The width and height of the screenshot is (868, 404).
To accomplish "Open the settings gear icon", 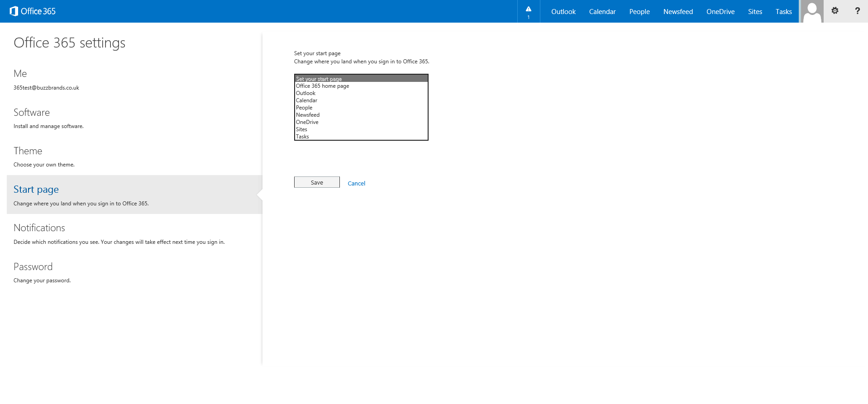I will click(835, 11).
